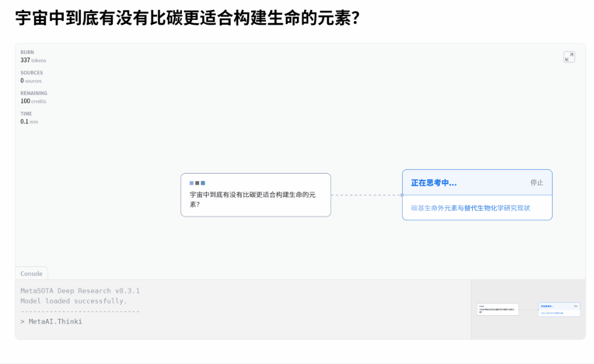Image resolution: width=594 pixels, height=364 pixels.
Task: Click the three colored squares icon
Action: (197, 183)
